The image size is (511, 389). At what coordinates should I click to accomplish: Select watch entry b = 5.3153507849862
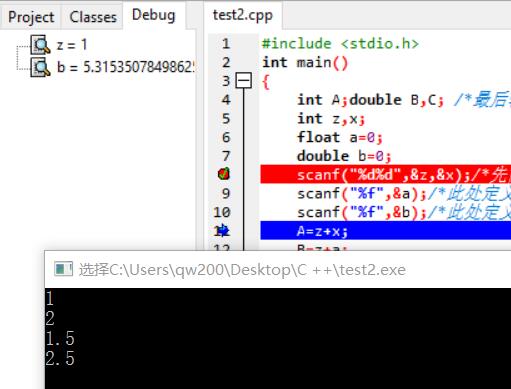(126, 67)
